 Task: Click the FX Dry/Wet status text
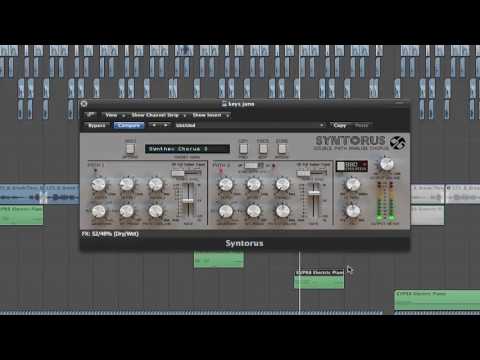110,234
